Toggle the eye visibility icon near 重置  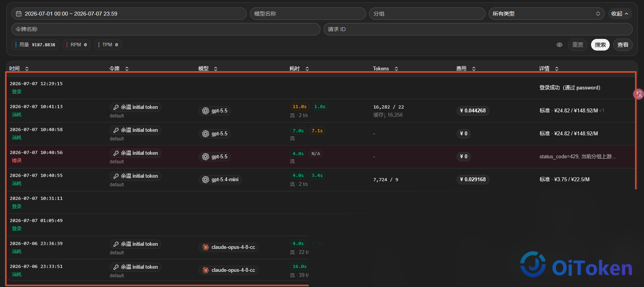[x=560, y=45]
